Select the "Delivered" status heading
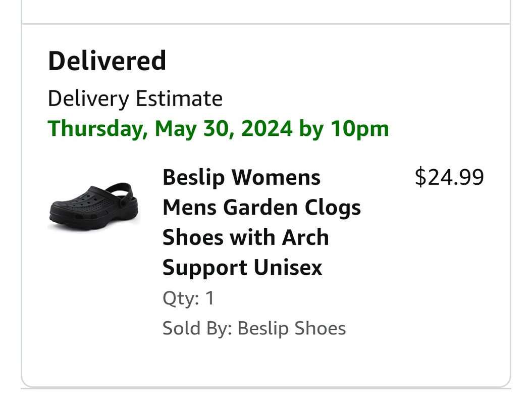Screen dimensions: 532x404 pyautogui.click(x=107, y=61)
